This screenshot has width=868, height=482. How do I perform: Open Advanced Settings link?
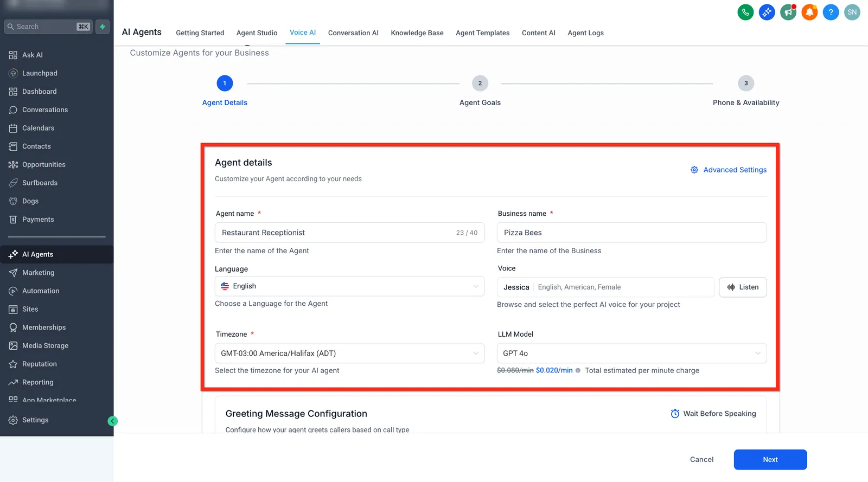(x=729, y=170)
